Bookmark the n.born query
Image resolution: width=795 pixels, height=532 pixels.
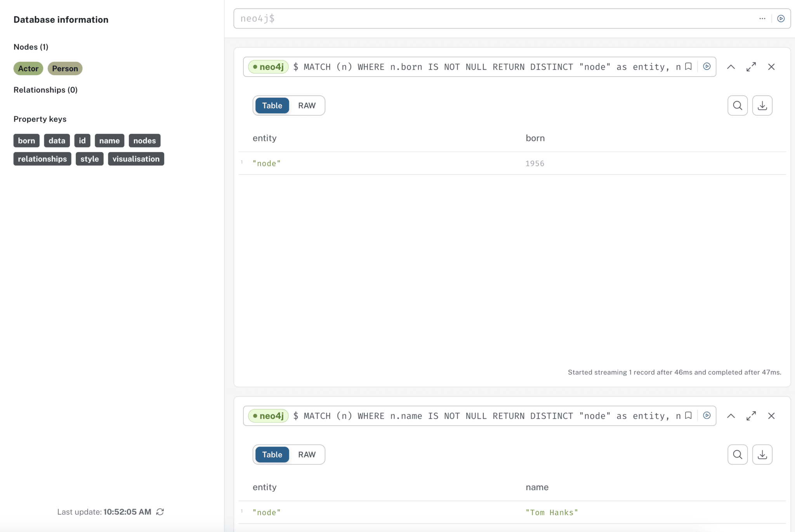point(688,66)
